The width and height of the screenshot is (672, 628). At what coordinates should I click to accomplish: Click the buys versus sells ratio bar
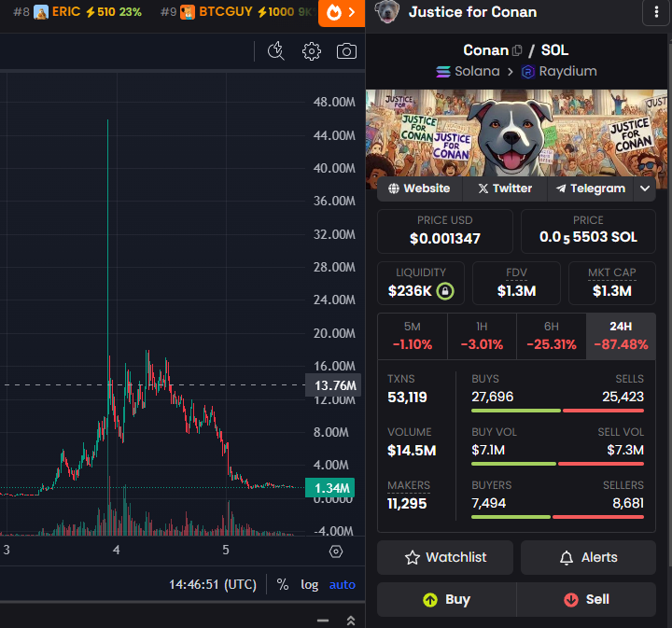pyautogui.click(x=557, y=411)
